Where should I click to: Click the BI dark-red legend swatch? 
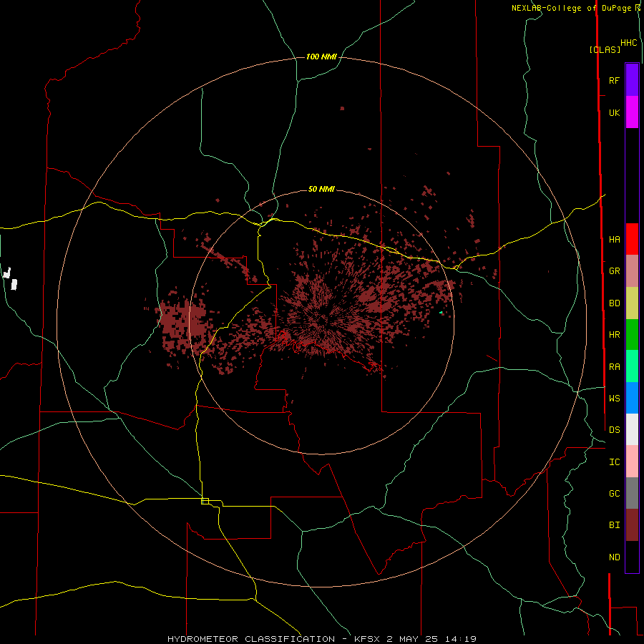click(x=632, y=525)
